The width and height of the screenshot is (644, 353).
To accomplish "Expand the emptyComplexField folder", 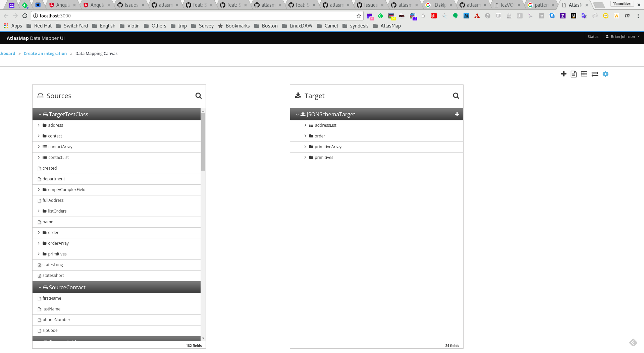I will 39,190.
